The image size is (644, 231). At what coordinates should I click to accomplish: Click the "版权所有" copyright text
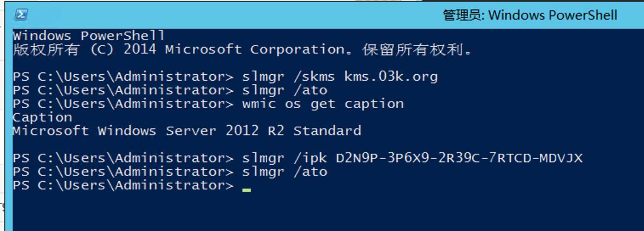pos(46,50)
